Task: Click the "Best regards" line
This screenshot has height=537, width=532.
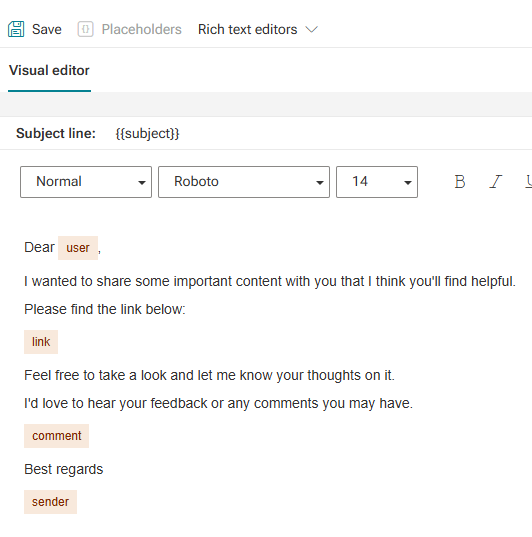Action: [x=64, y=469]
